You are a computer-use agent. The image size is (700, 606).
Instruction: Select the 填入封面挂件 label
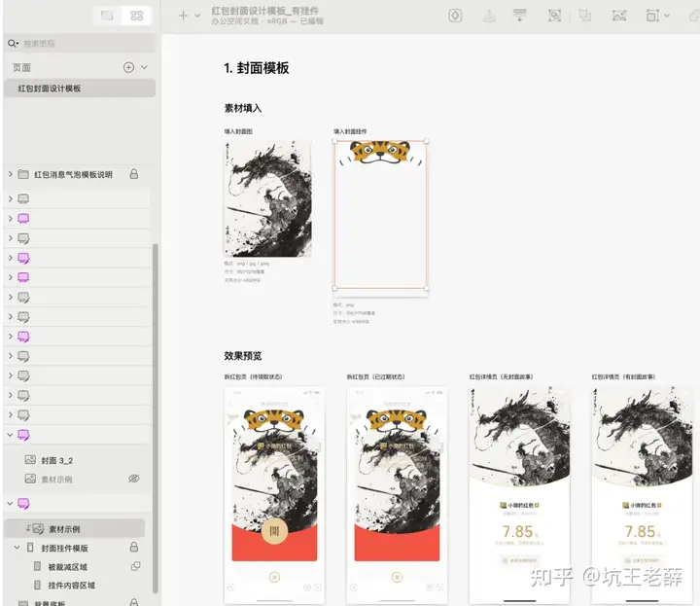tap(350, 131)
